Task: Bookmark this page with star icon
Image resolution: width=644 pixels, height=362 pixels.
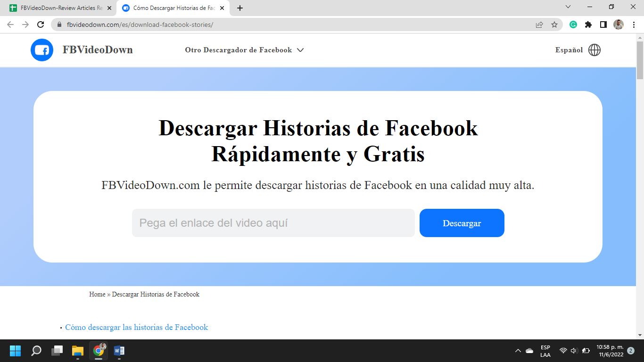Action: [x=554, y=25]
